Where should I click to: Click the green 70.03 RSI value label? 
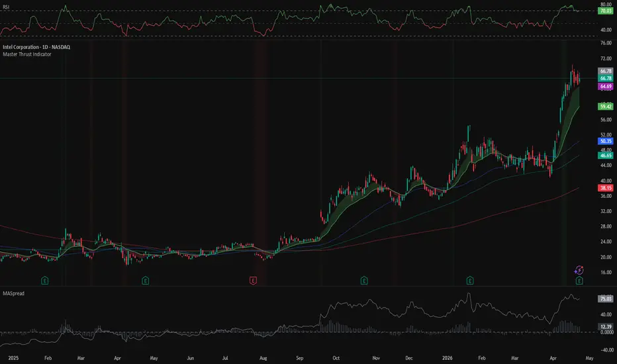point(606,11)
